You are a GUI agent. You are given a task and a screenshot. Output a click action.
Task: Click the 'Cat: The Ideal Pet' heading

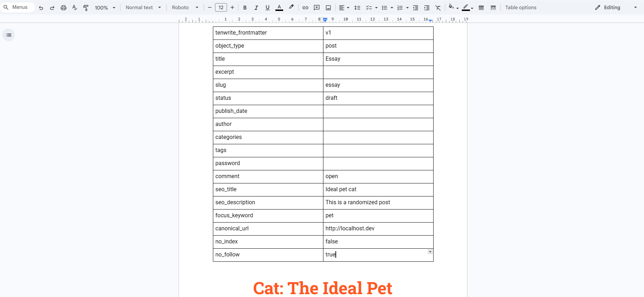pyautogui.click(x=323, y=288)
